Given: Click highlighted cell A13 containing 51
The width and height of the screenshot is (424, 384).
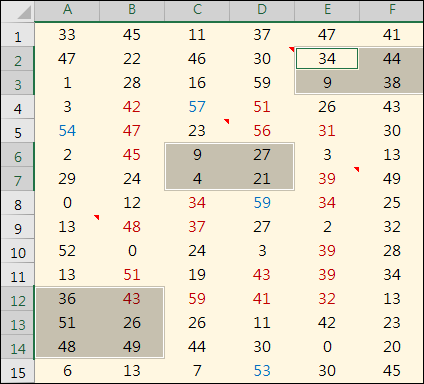Looking at the screenshot, I should [67, 323].
